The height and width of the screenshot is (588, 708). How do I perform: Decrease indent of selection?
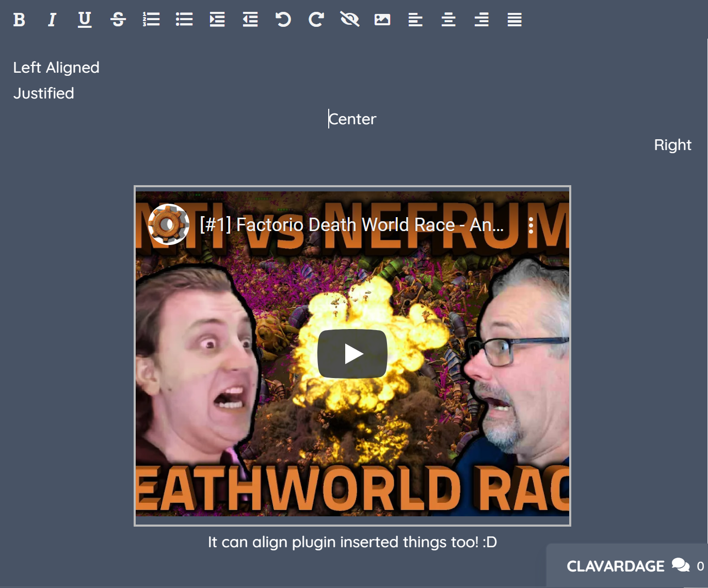250,20
